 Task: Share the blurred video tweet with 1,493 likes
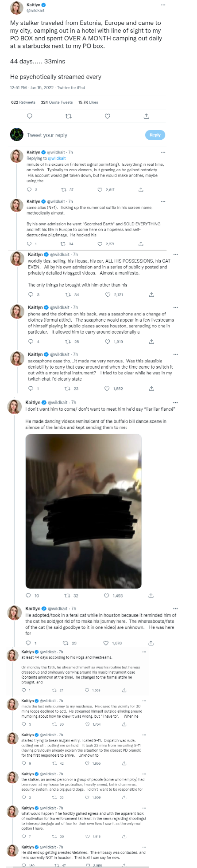(151, 596)
